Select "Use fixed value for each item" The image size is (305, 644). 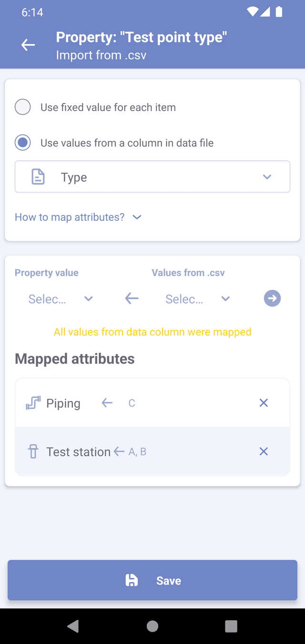click(x=23, y=107)
